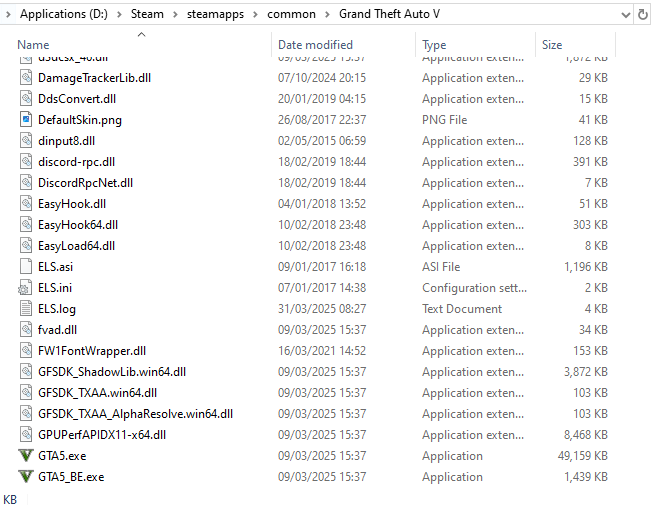Select the GTA5_BE.exe file name
Screen dimensions: 657x507
coord(71,477)
